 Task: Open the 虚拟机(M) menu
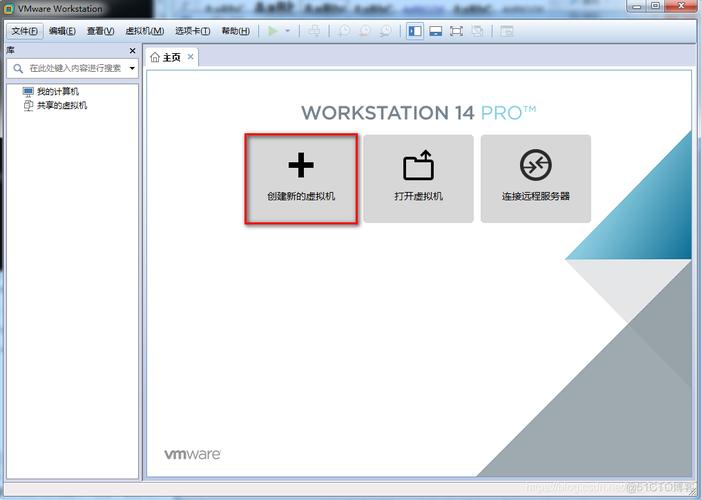point(144,31)
